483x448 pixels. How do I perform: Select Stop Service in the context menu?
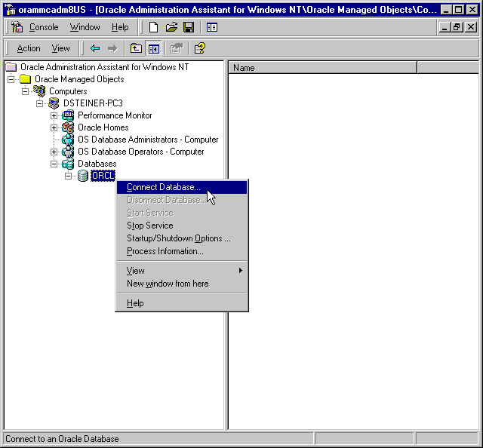[149, 226]
